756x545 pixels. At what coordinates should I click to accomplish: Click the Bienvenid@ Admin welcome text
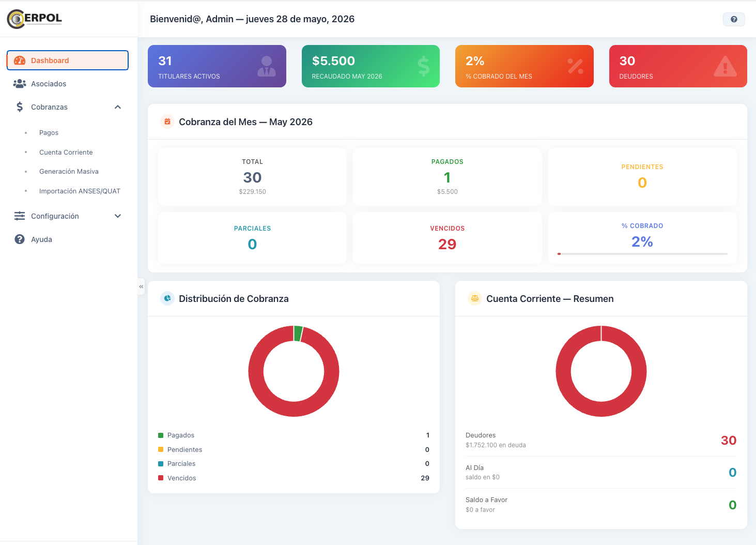pyautogui.click(x=252, y=19)
